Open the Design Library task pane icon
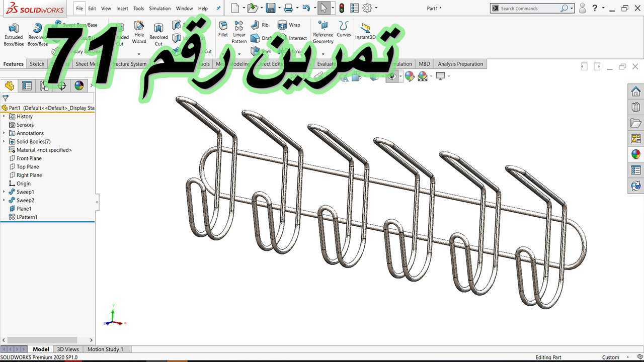 pos(636,107)
